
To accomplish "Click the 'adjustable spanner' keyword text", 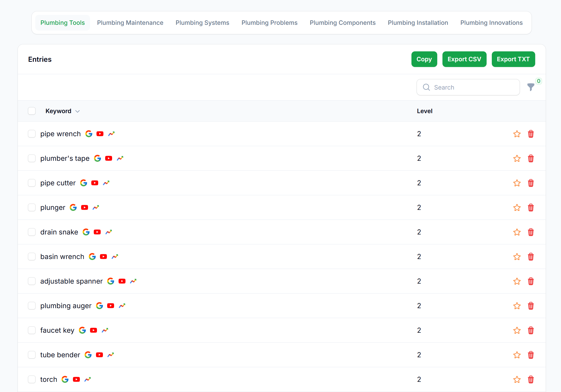I will [x=71, y=281].
